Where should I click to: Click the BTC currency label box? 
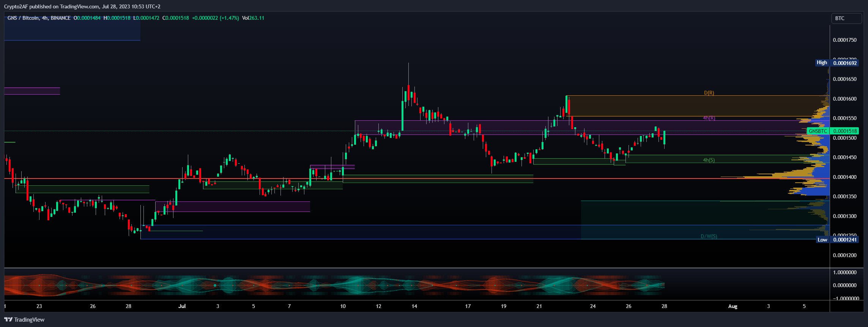coord(846,18)
